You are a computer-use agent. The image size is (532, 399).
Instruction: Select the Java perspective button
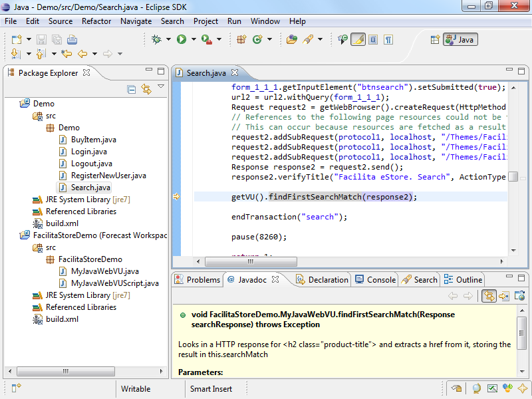pos(460,39)
